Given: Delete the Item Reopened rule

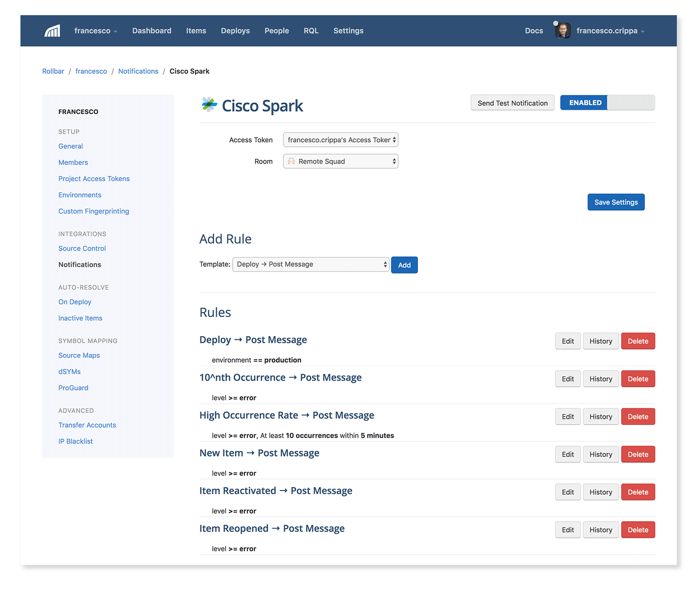Looking at the screenshot, I should click(638, 530).
